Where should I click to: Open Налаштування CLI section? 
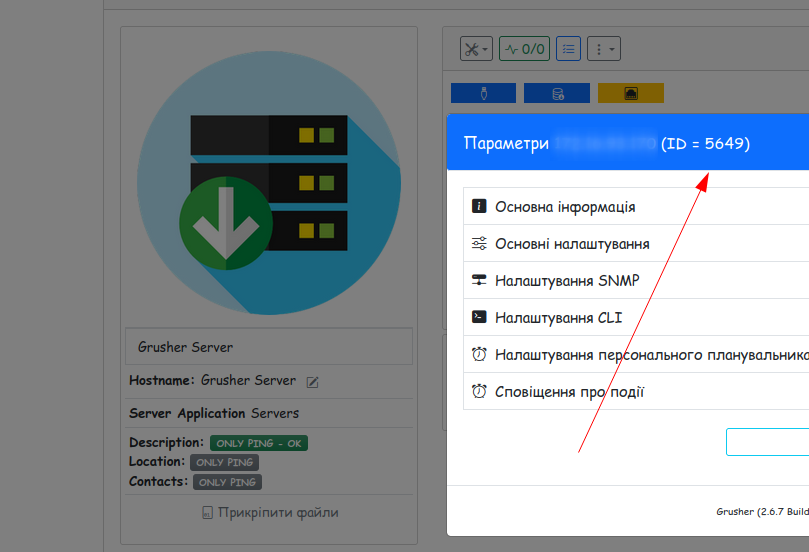click(636, 318)
